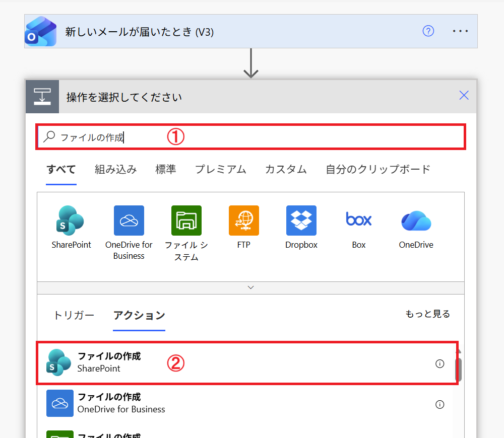
Task: Select the OneDrive for Business connector icon
Action: [129, 220]
